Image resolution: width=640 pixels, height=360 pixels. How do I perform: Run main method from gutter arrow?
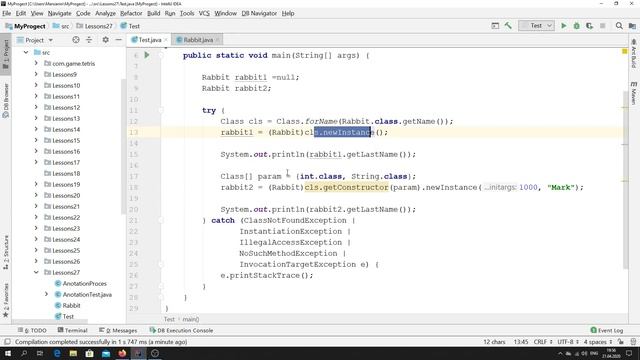[147, 55]
